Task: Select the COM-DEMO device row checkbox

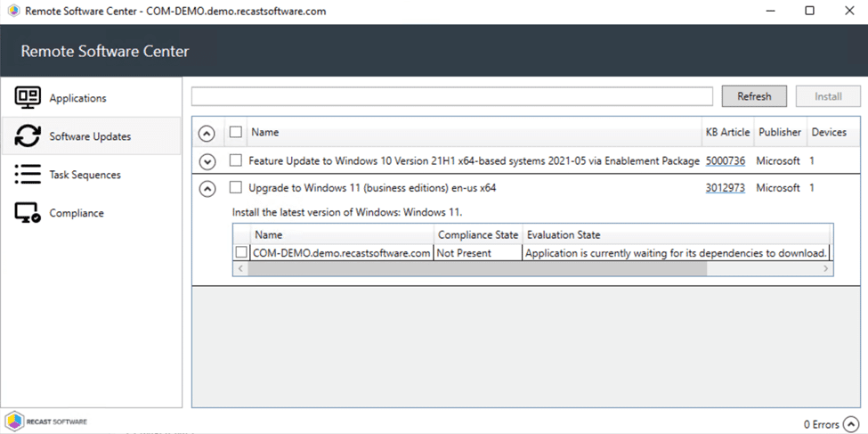Action: coord(241,253)
